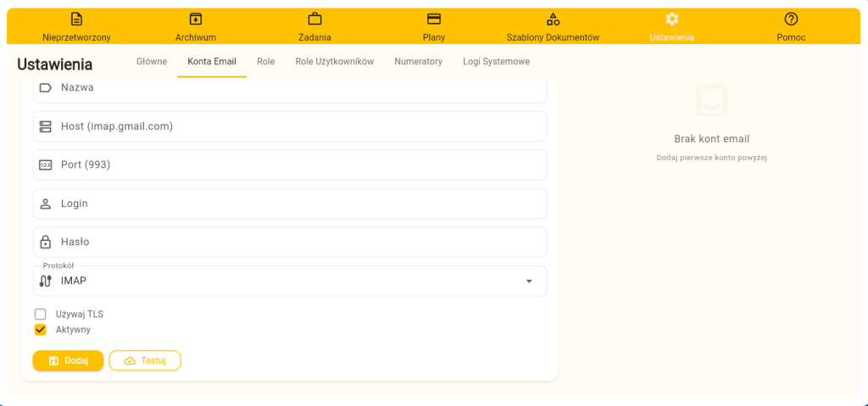Click the Dodaj button
Viewport: 868px width, 406px height.
pyautogui.click(x=68, y=361)
